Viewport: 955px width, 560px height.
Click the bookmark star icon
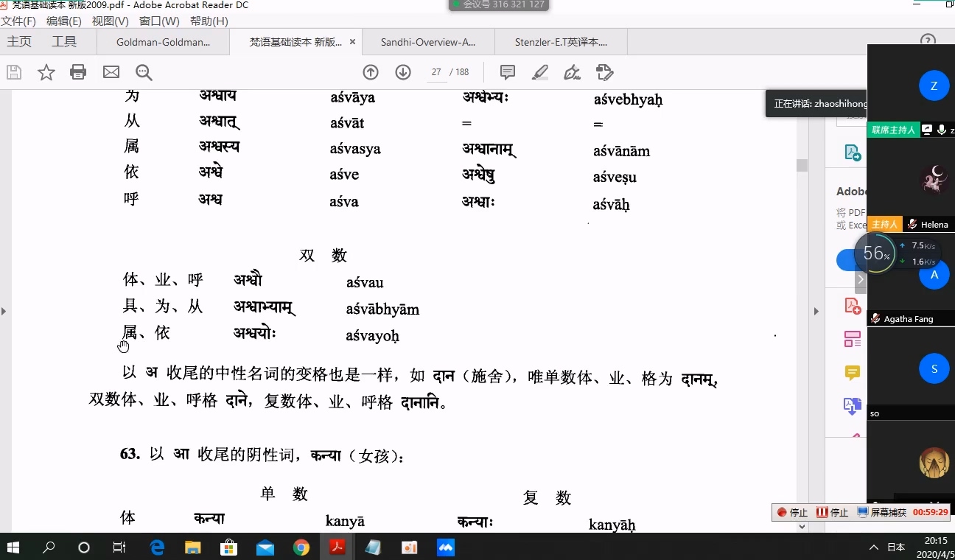pos(46,72)
